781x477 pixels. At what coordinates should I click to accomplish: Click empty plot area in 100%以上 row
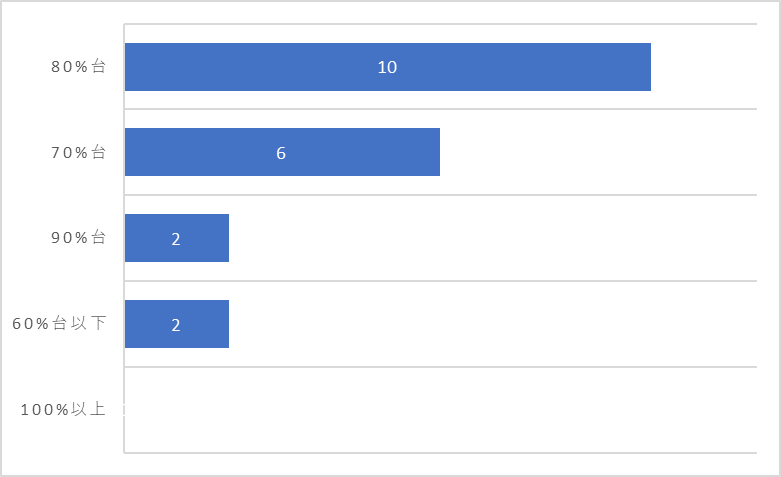click(440, 410)
